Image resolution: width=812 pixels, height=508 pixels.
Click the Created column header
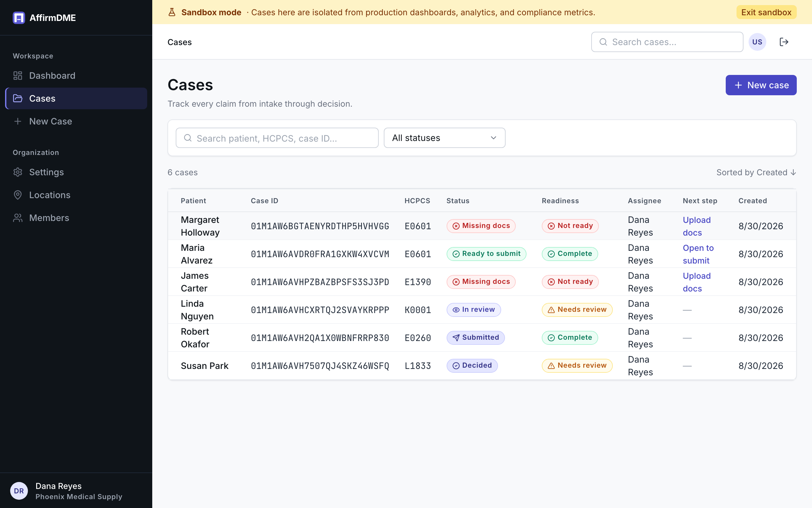pyautogui.click(x=752, y=201)
